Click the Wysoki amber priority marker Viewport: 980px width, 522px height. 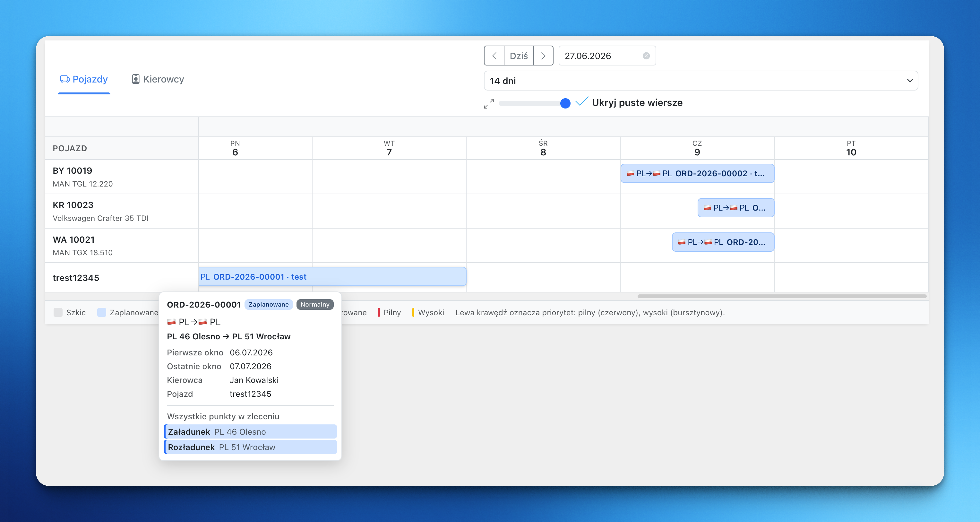[x=413, y=312]
